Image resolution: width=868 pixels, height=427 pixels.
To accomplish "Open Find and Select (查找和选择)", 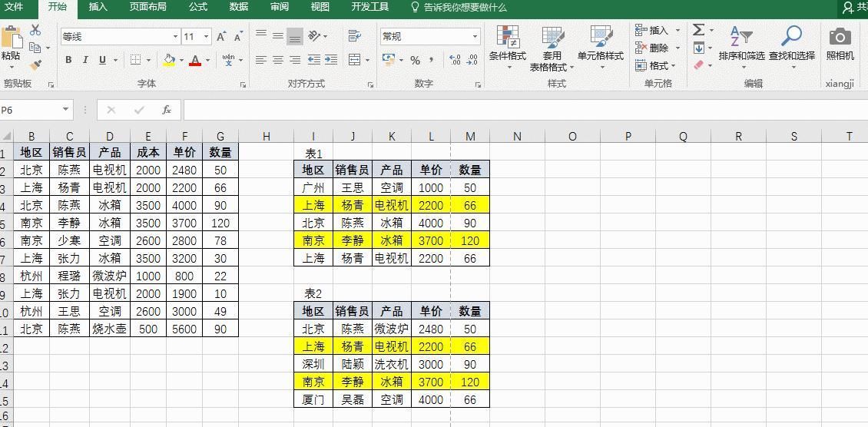I will [x=792, y=48].
